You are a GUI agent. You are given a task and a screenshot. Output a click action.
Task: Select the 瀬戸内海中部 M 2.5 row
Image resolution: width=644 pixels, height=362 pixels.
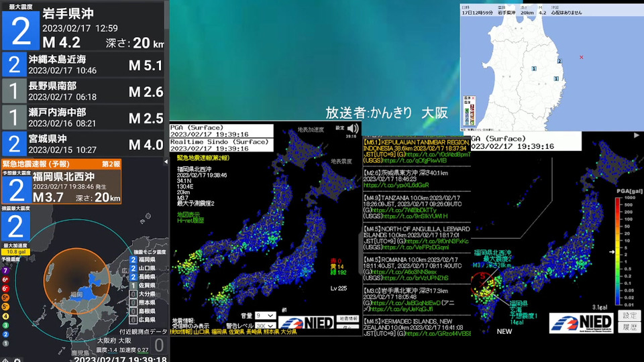(x=83, y=117)
